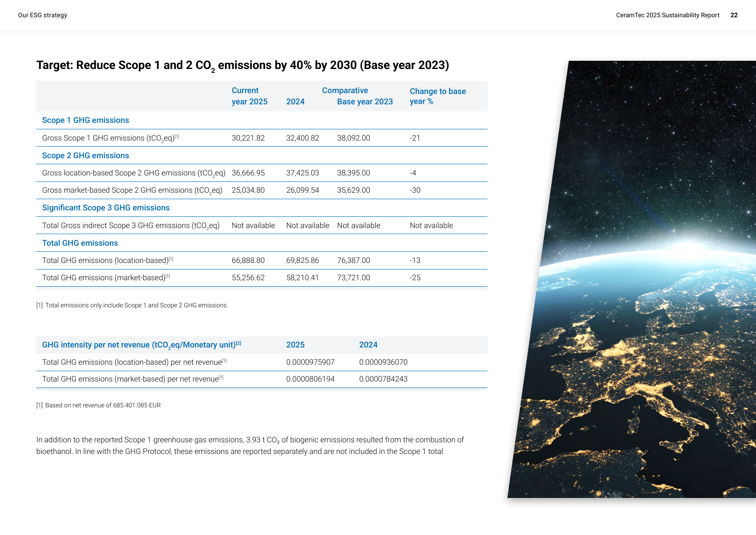
Task: Select intensity value 0.0000936070
Action: [383, 362]
